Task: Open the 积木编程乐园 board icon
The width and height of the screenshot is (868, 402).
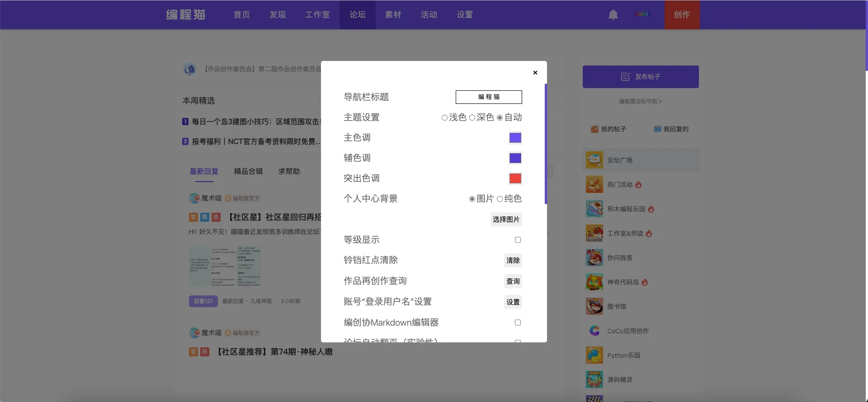Action: pos(594,209)
